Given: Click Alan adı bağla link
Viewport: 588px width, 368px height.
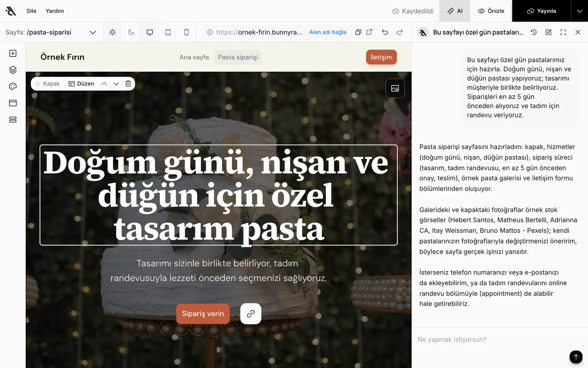Looking at the screenshot, I should click(328, 32).
